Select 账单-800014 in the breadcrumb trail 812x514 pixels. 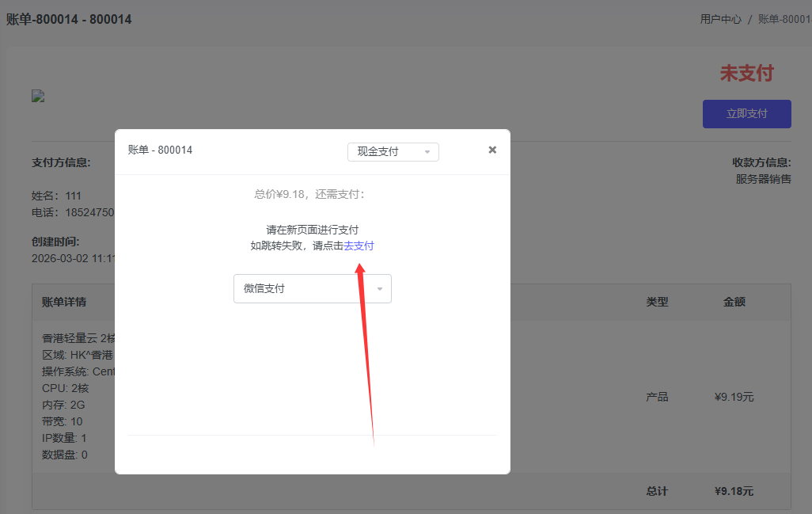[784, 19]
